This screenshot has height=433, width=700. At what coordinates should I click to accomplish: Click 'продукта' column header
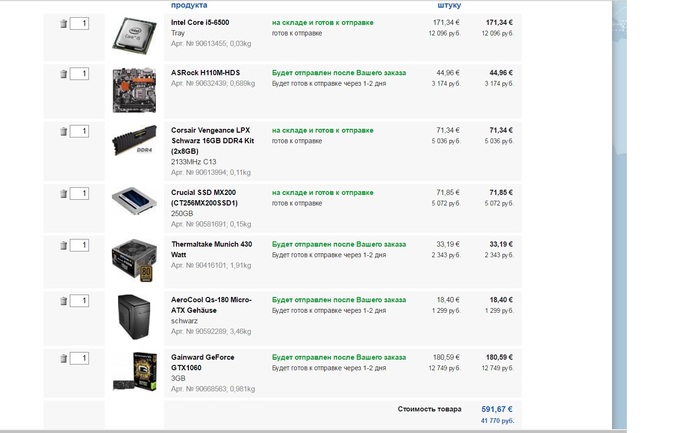[189, 5]
